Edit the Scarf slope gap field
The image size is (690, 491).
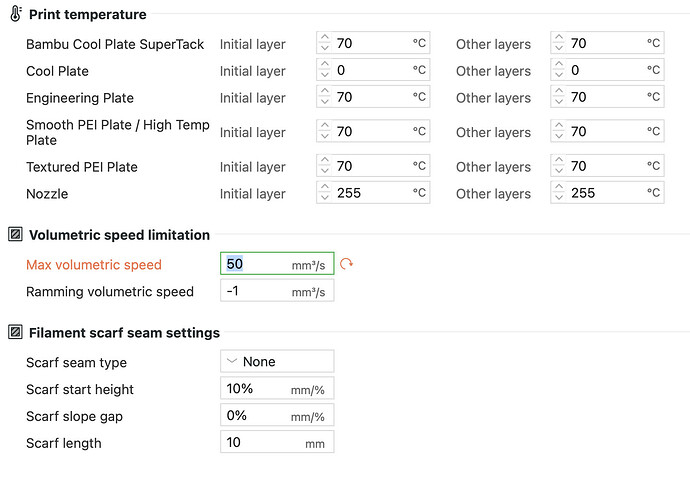(x=277, y=415)
